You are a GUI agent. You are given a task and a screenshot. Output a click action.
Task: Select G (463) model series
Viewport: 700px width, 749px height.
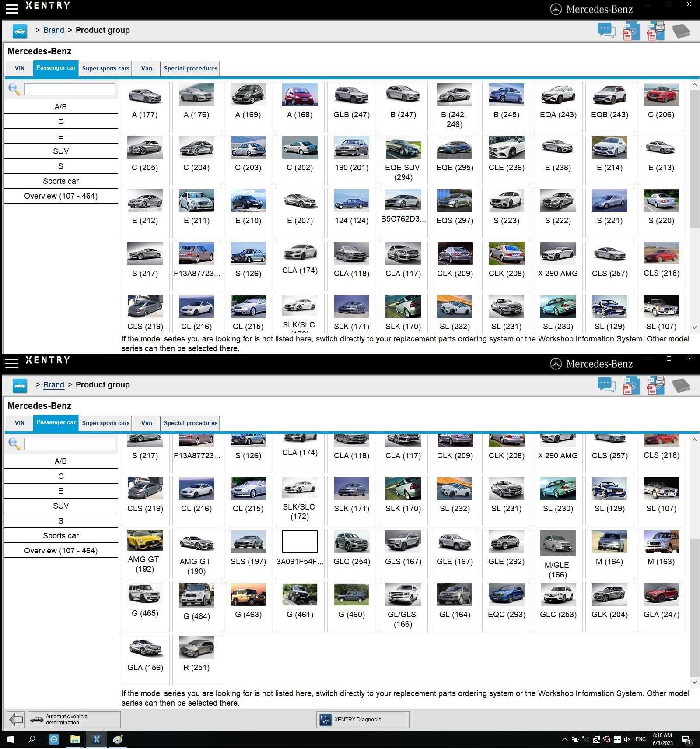click(248, 606)
